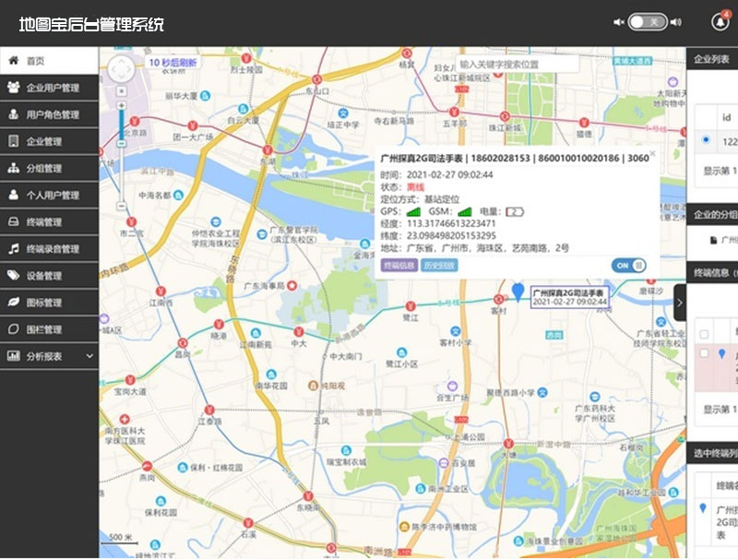Open the notification bell icon

coord(720,22)
